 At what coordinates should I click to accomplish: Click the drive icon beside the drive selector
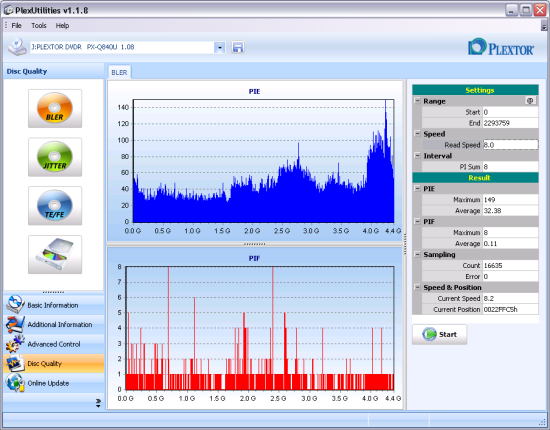17,47
